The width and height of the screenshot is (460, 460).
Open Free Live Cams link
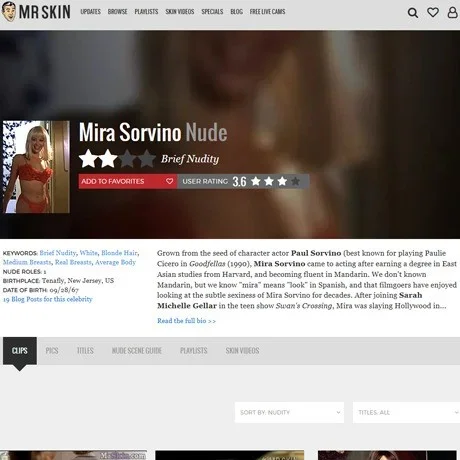(267, 12)
